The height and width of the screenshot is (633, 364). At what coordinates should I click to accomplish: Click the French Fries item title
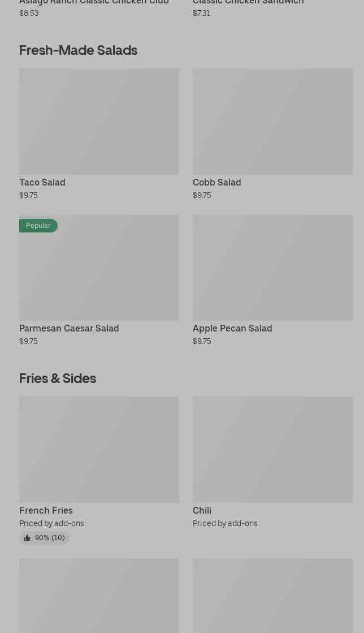point(46,511)
